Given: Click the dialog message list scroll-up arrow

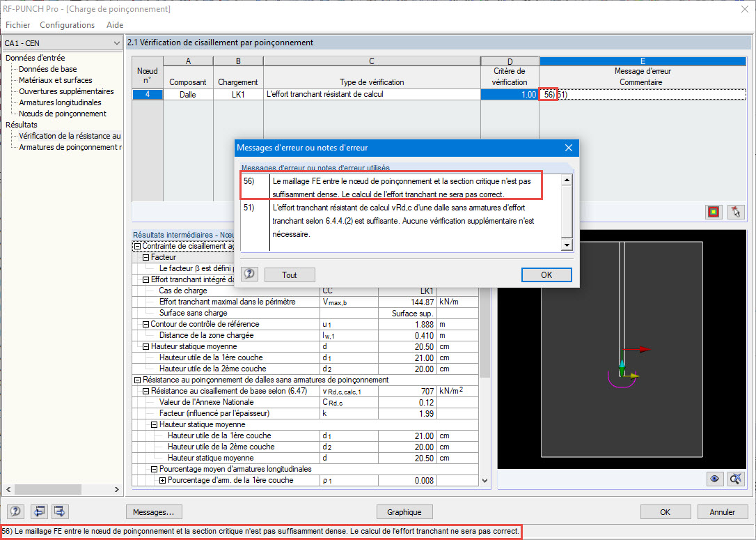Looking at the screenshot, I should [567, 180].
